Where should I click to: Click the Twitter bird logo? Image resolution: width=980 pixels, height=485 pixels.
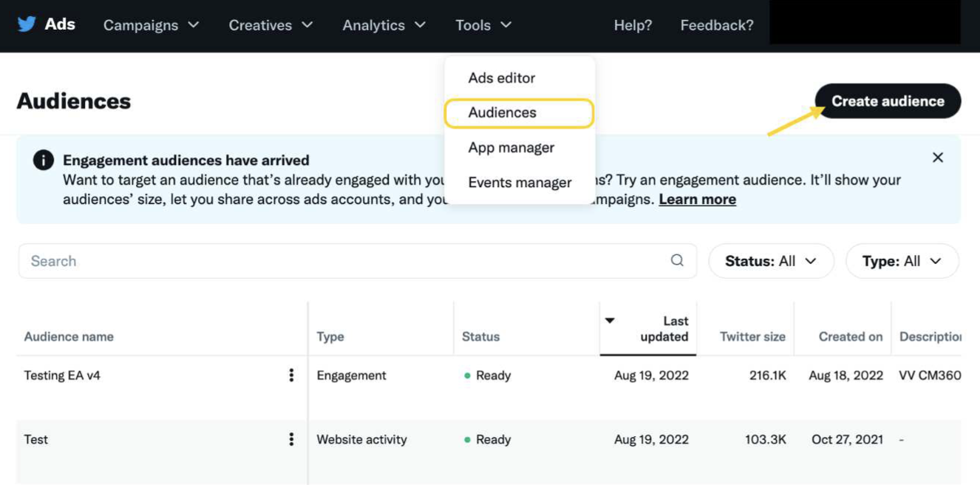(27, 24)
